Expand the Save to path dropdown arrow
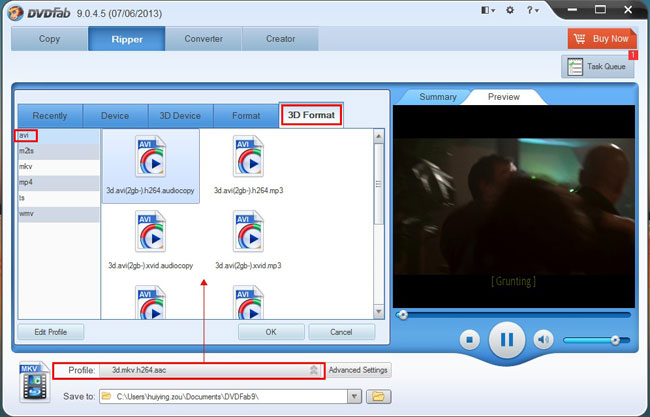 pyautogui.click(x=354, y=397)
